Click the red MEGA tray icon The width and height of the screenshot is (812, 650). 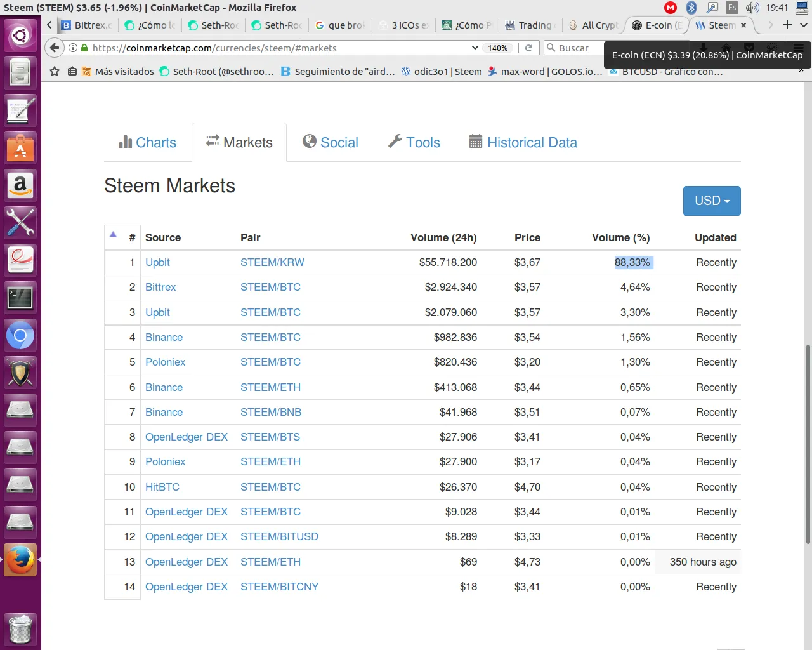click(671, 8)
